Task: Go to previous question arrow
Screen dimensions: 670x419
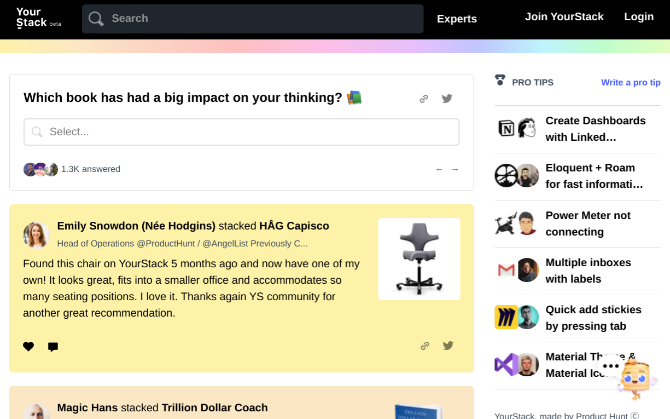Action: 439,169
